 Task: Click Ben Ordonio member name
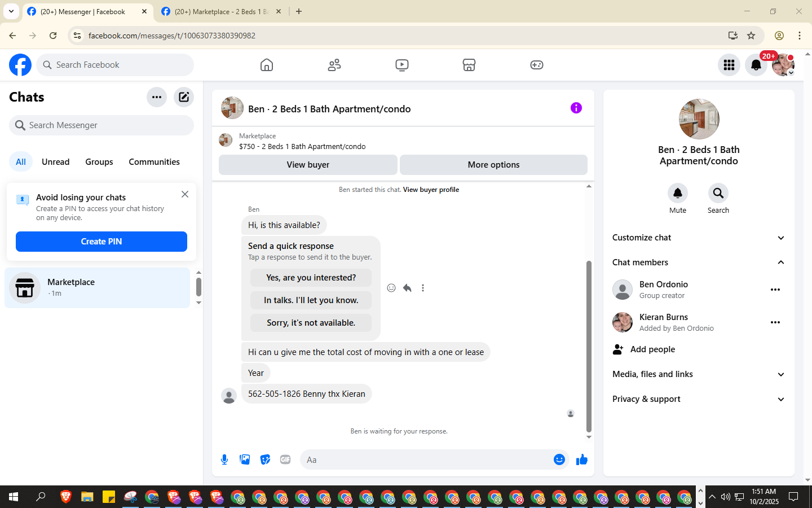(664, 284)
